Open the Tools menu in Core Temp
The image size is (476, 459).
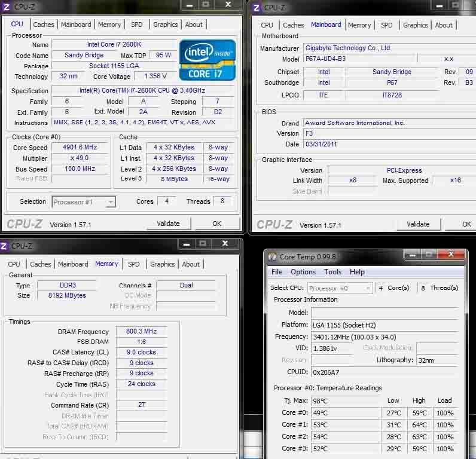332,272
